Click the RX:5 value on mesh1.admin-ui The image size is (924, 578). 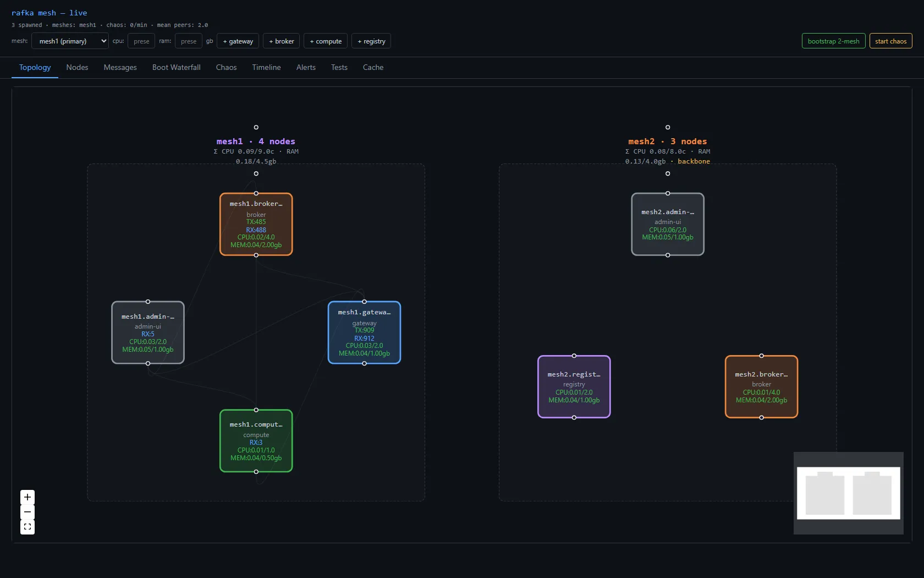(147, 334)
